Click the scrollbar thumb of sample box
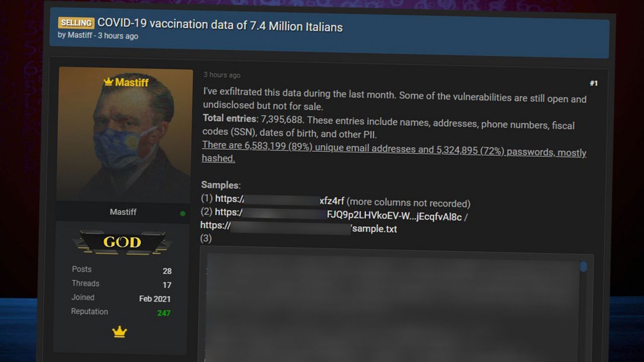 (x=583, y=266)
